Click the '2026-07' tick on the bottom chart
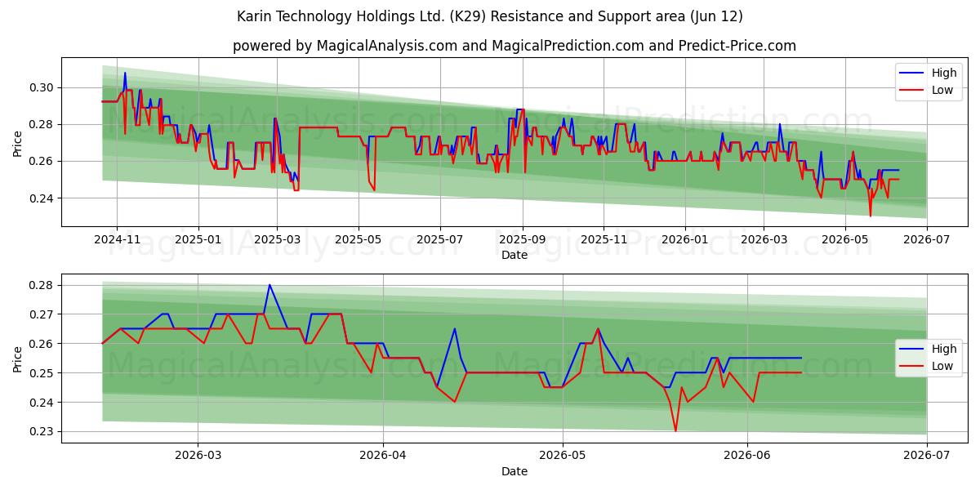 (x=927, y=454)
